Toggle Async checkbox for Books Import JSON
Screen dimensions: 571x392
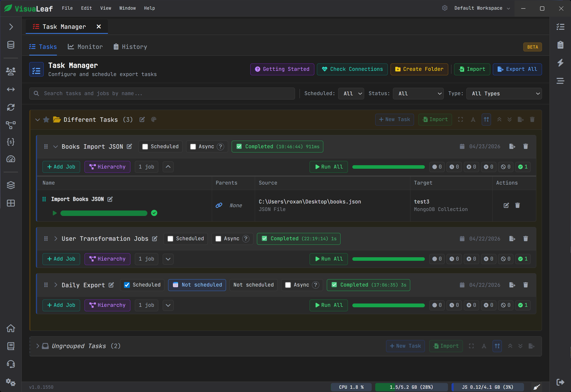click(x=193, y=147)
